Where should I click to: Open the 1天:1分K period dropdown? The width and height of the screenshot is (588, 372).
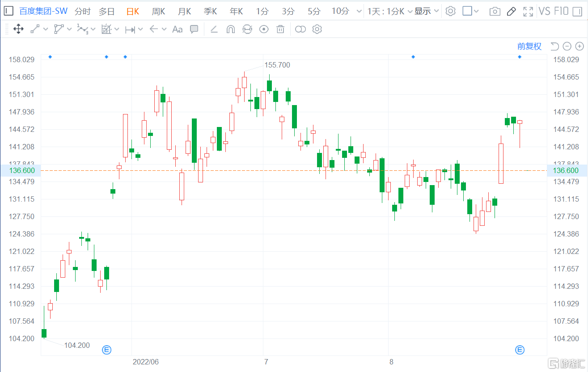pos(389,11)
